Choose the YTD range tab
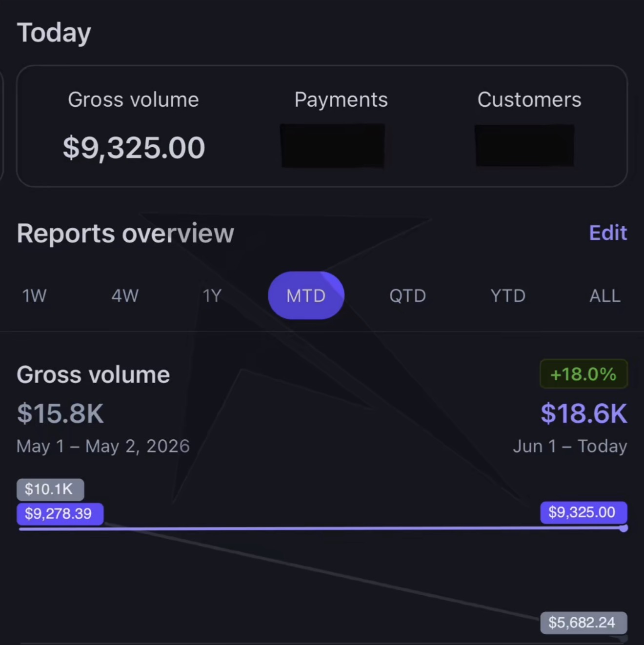The width and height of the screenshot is (644, 645). [x=508, y=295]
